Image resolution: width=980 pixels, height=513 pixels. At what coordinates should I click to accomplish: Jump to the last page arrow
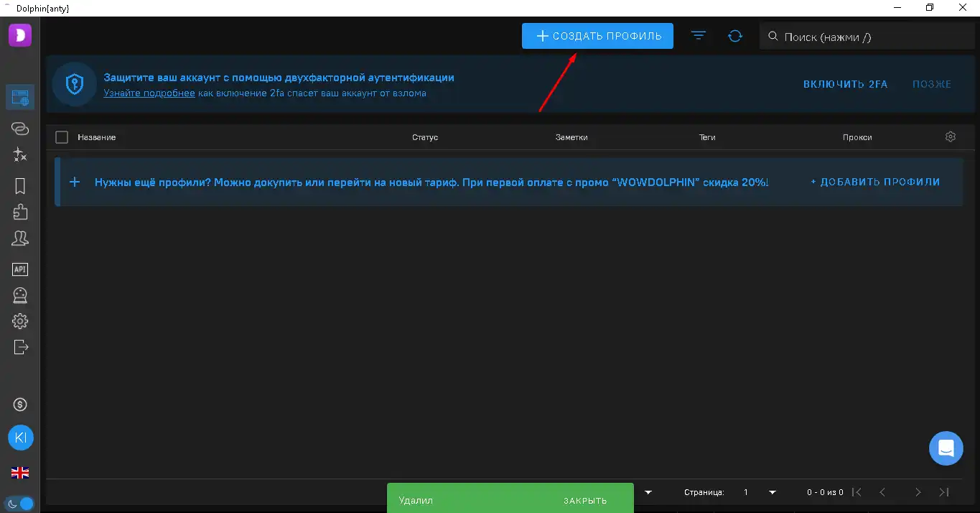click(944, 492)
